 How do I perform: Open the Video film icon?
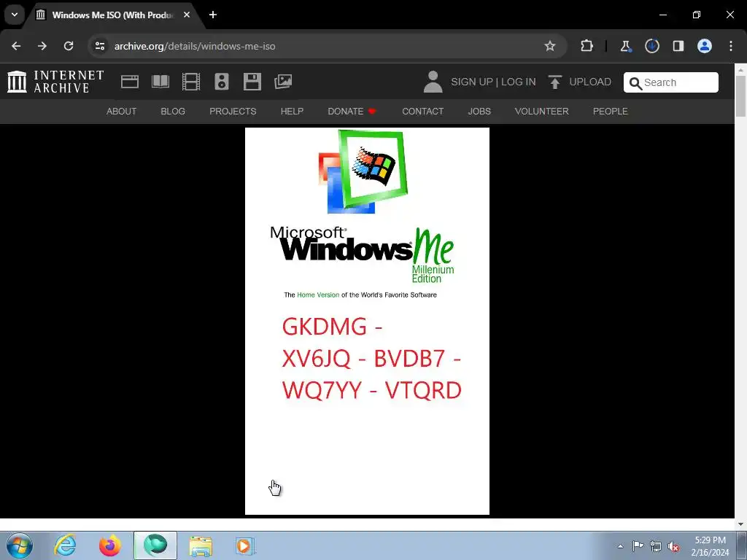tap(191, 82)
